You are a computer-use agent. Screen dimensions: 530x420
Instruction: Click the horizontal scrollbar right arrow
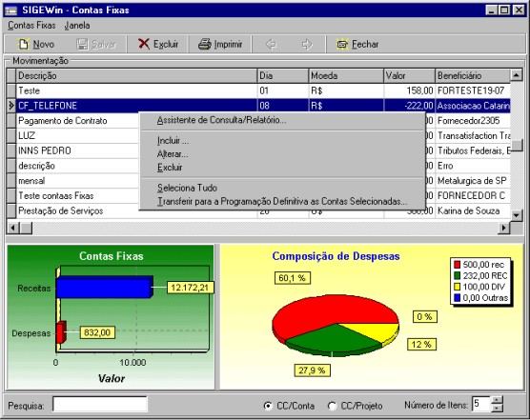(503, 228)
